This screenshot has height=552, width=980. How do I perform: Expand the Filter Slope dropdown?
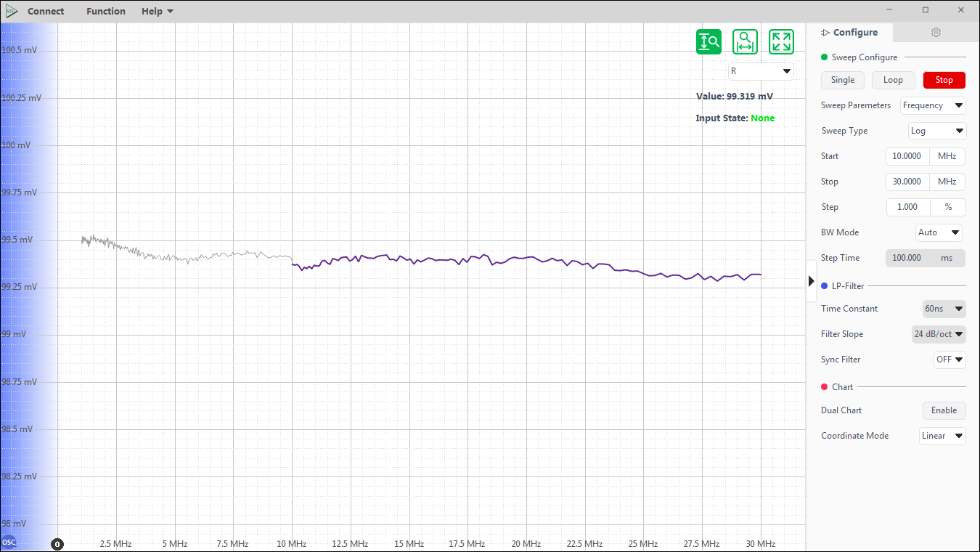(x=939, y=334)
